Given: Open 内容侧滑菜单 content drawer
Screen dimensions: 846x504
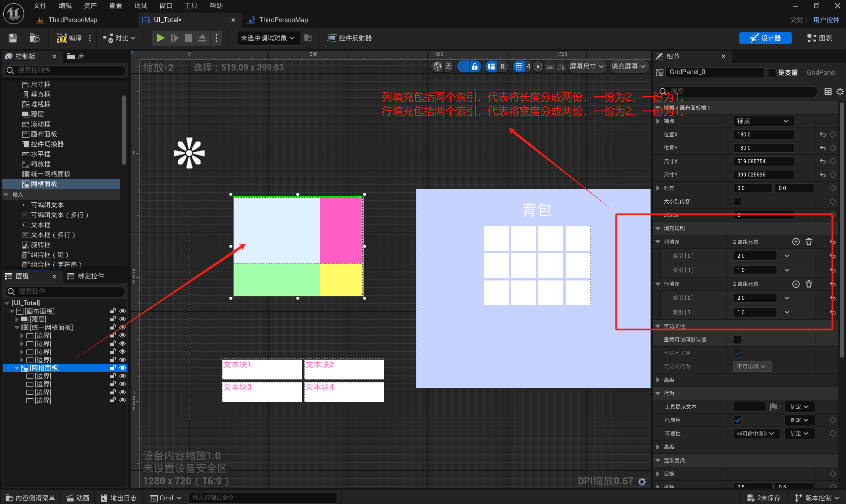Looking at the screenshot, I should pyautogui.click(x=30, y=498).
